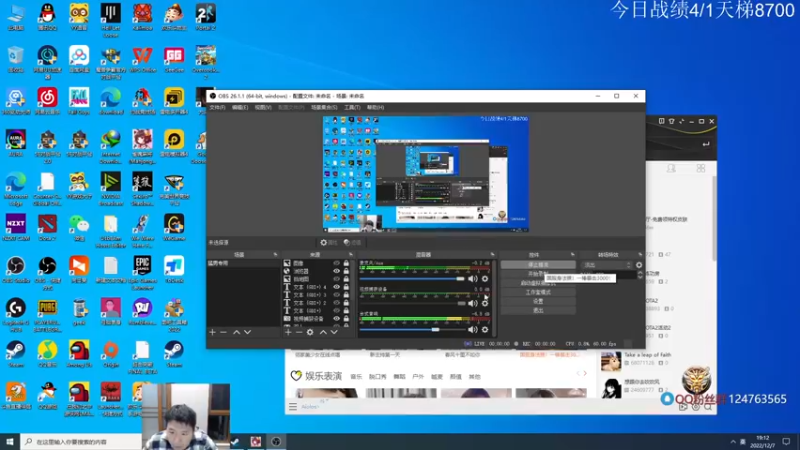Click Windows taskbar search box
This screenshot has width=800, height=450.
(x=82, y=441)
